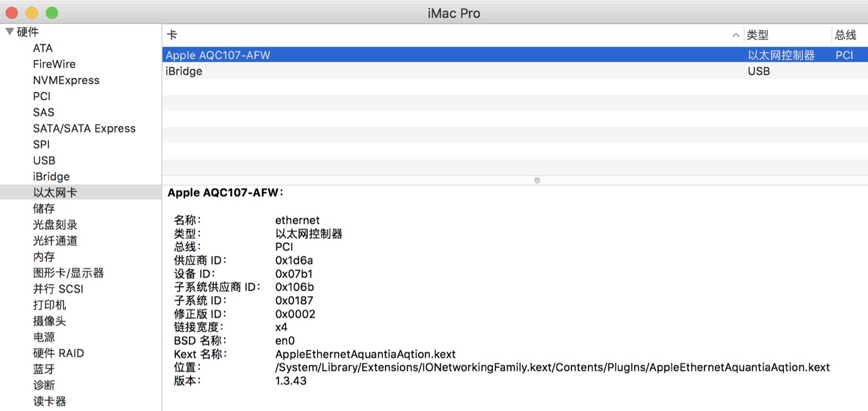Open SATA/SATA Express sidebar entry

tap(84, 128)
